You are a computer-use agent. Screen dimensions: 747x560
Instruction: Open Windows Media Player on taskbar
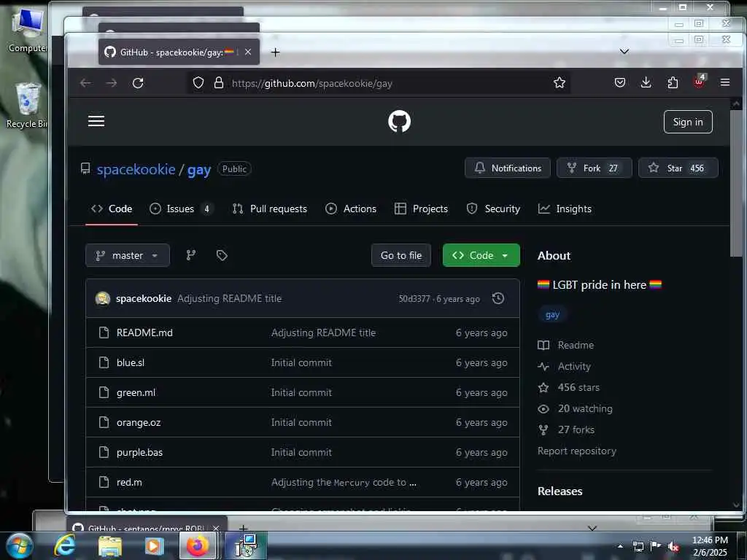[155, 546]
